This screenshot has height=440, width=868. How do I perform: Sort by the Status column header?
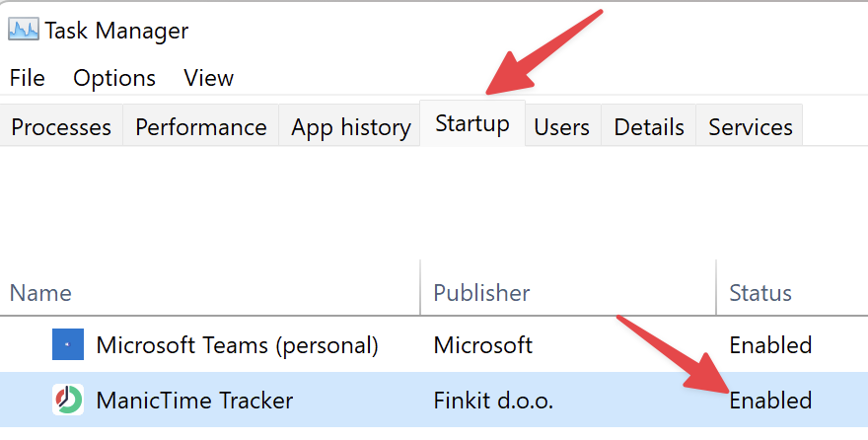pyautogui.click(x=792, y=292)
